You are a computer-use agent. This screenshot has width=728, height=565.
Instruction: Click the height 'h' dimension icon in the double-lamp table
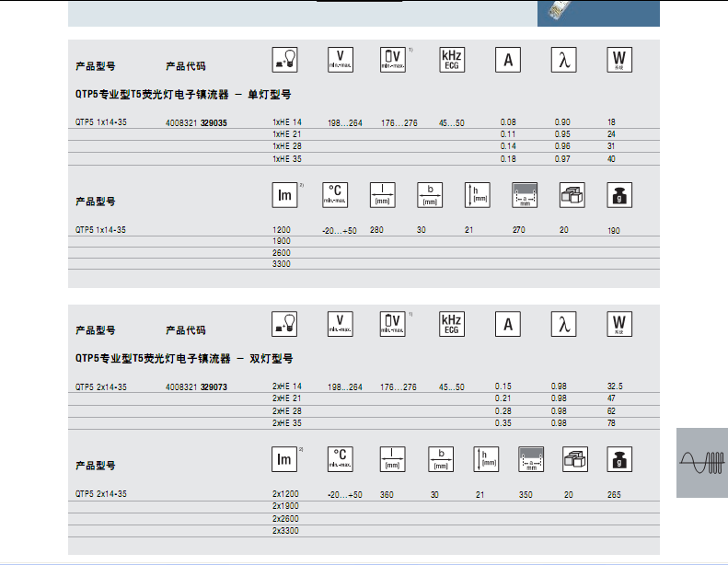485,459
